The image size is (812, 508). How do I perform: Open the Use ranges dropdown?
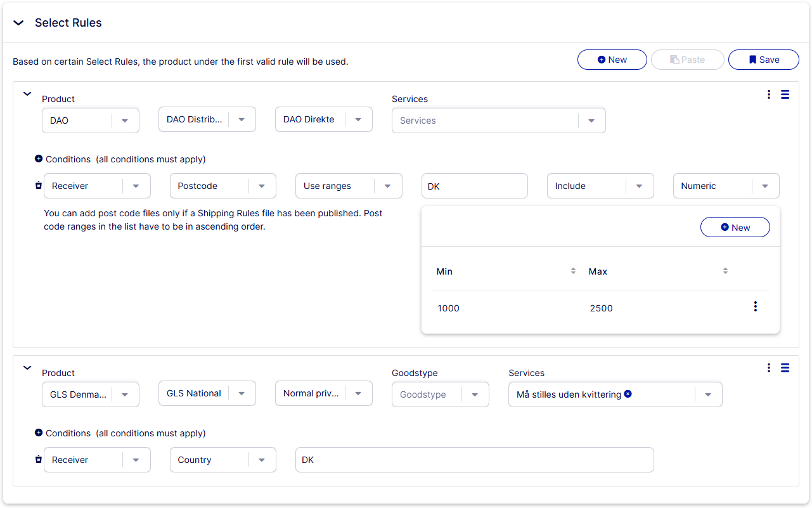pos(387,186)
